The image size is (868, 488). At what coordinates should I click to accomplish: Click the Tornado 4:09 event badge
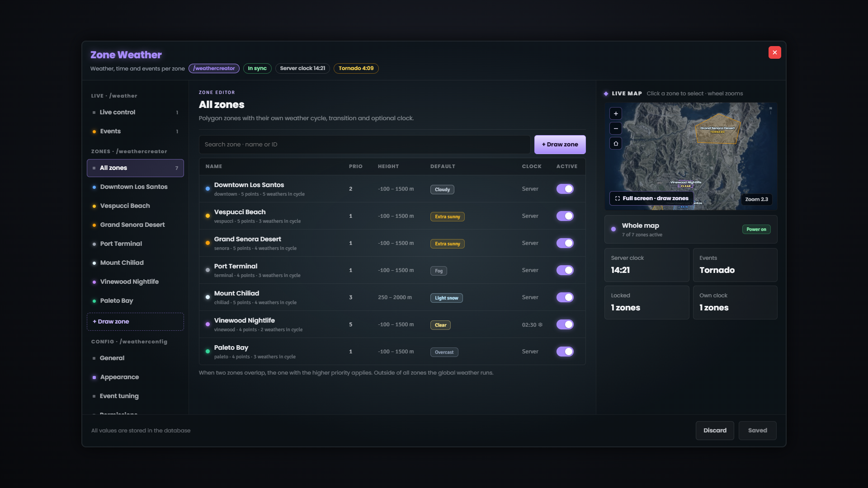(x=356, y=68)
